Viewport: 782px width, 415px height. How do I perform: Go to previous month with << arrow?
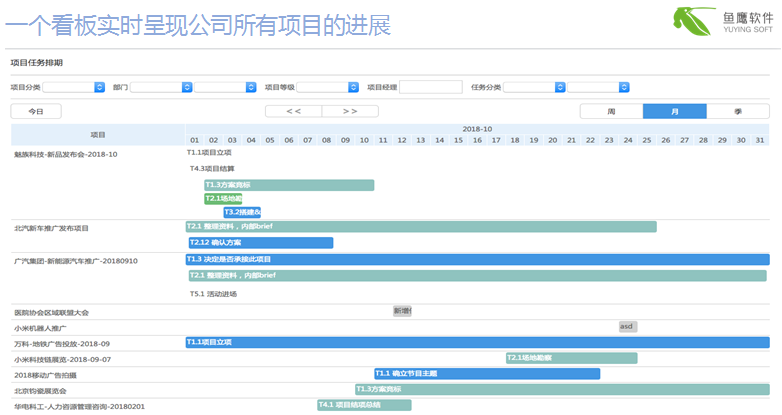(293, 111)
